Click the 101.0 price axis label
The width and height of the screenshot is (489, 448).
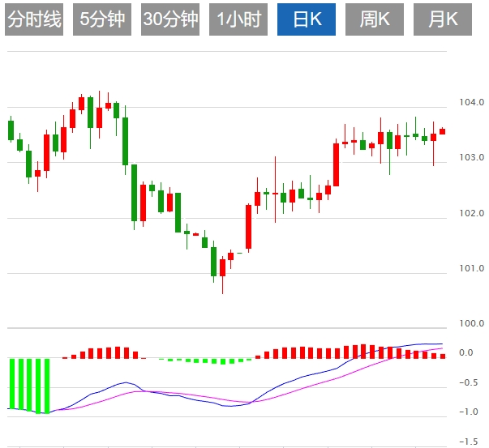click(466, 268)
